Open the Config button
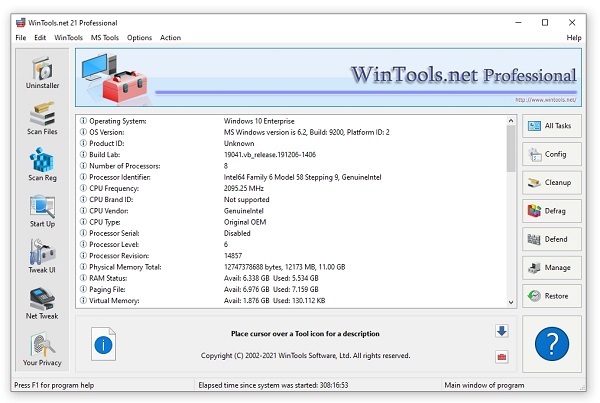Viewport: 600px width, 403px height. coord(551,154)
